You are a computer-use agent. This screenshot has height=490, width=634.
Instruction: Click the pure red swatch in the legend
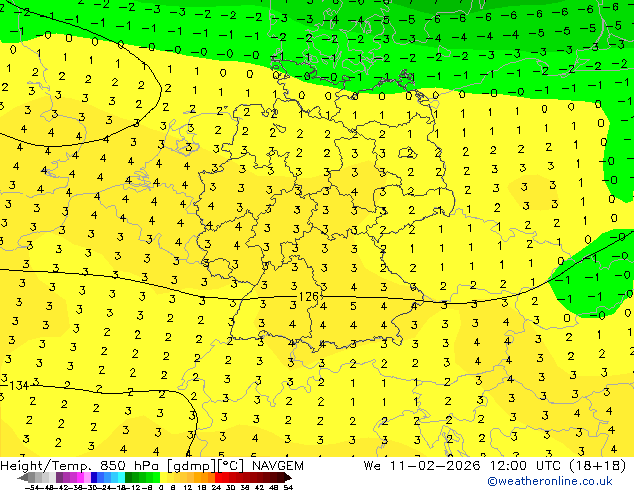coord(218,478)
